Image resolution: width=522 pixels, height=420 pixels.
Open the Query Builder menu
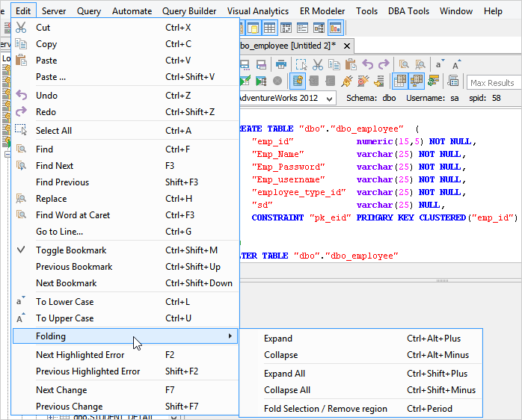click(189, 11)
